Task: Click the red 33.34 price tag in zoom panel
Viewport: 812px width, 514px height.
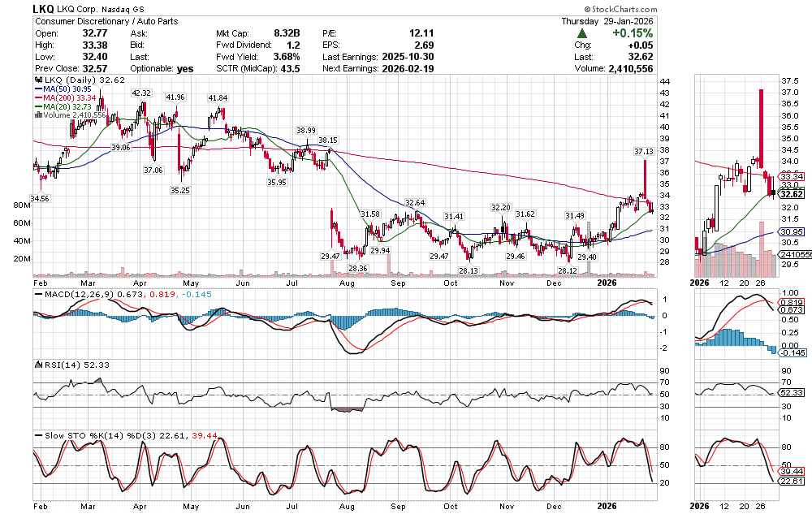Action: [x=791, y=176]
